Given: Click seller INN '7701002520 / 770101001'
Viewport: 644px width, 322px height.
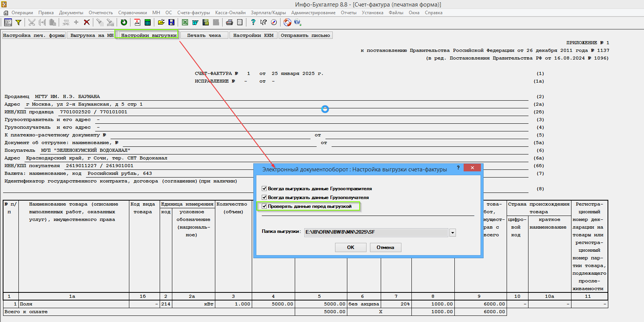Looking at the screenshot, I should coord(93,112).
